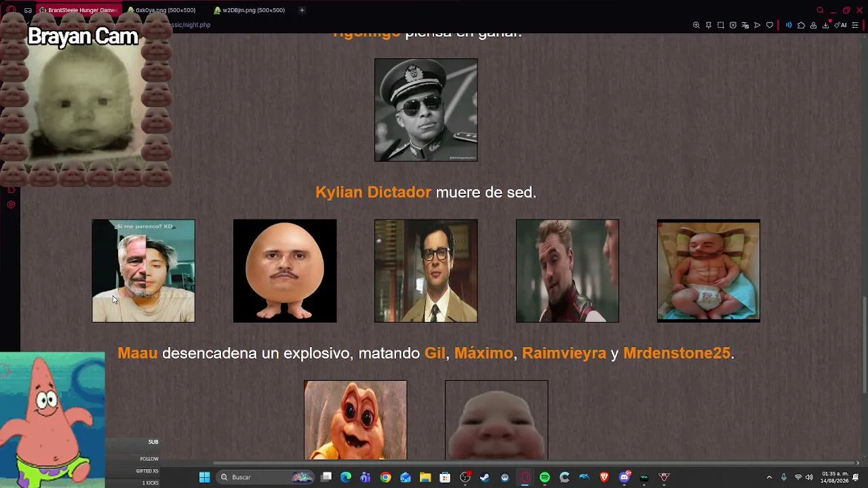Click the Kylian Dictator name link
868x488 pixels.
click(x=373, y=192)
